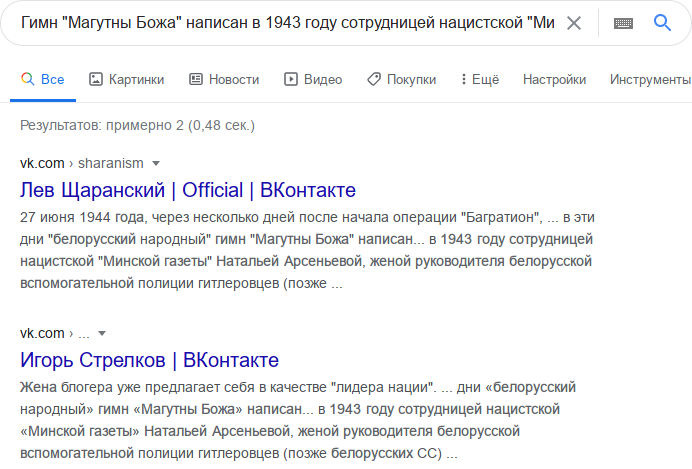692x469 pixels.
Task: Switch to the Новости tab
Action: click(234, 79)
